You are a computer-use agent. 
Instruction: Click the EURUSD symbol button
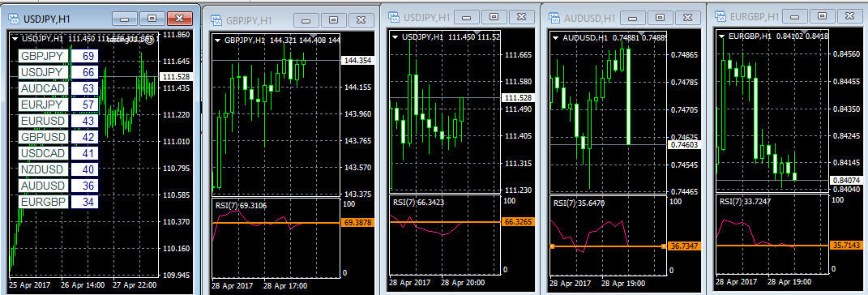[44, 122]
